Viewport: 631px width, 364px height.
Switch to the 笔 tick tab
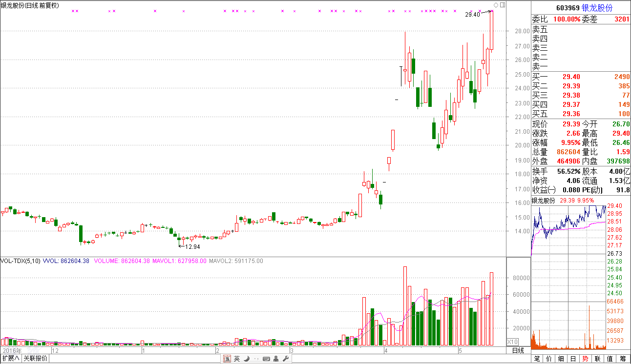(537, 359)
